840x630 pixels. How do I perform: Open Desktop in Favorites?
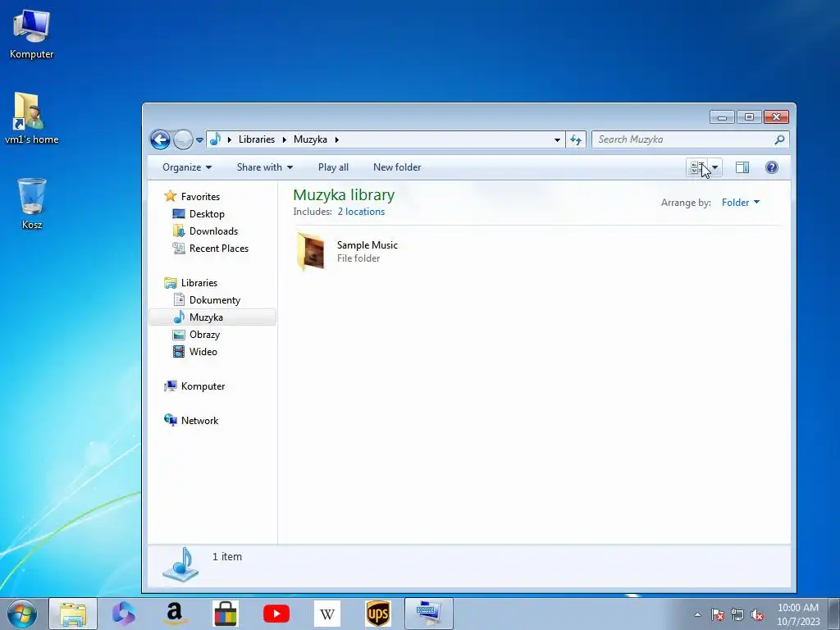(x=207, y=214)
